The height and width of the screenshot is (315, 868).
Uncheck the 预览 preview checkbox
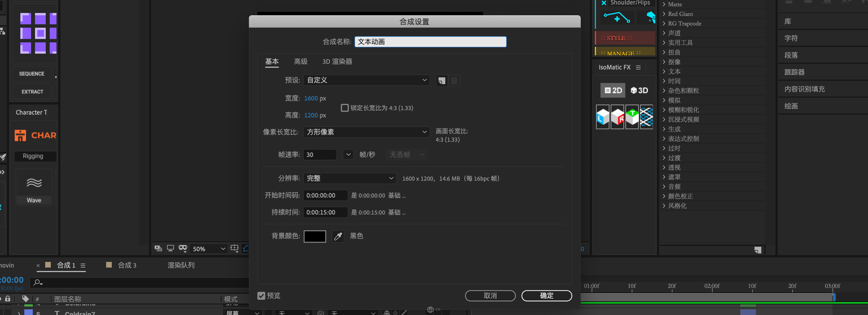pyautogui.click(x=261, y=296)
